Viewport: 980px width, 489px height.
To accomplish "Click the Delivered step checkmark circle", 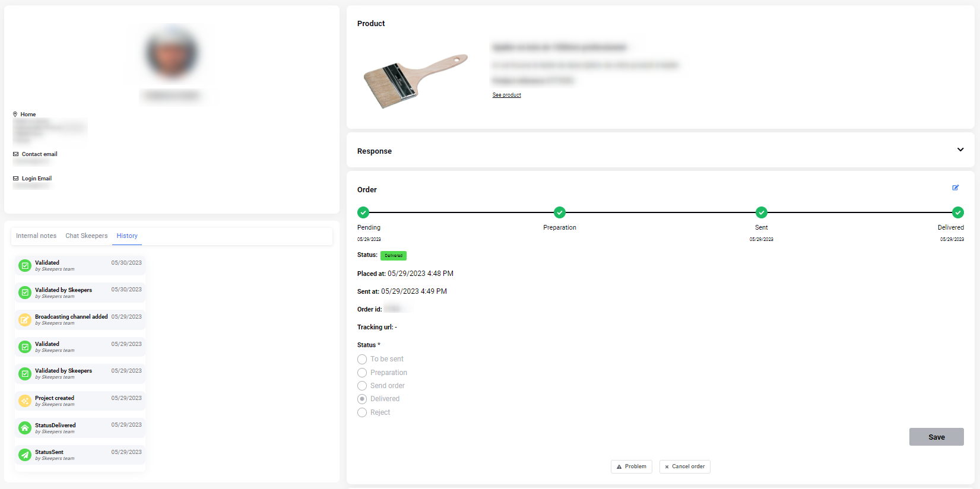I will tap(957, 212).
